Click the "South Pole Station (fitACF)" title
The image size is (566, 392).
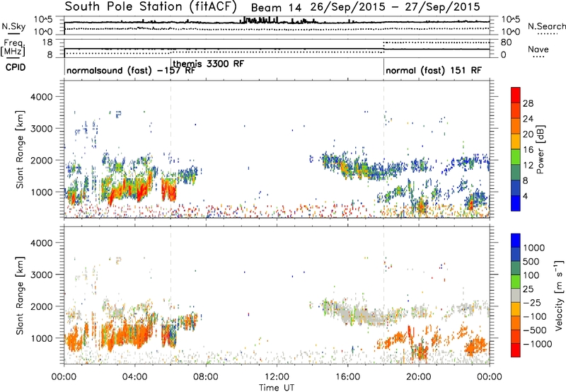tap(151, 7)
